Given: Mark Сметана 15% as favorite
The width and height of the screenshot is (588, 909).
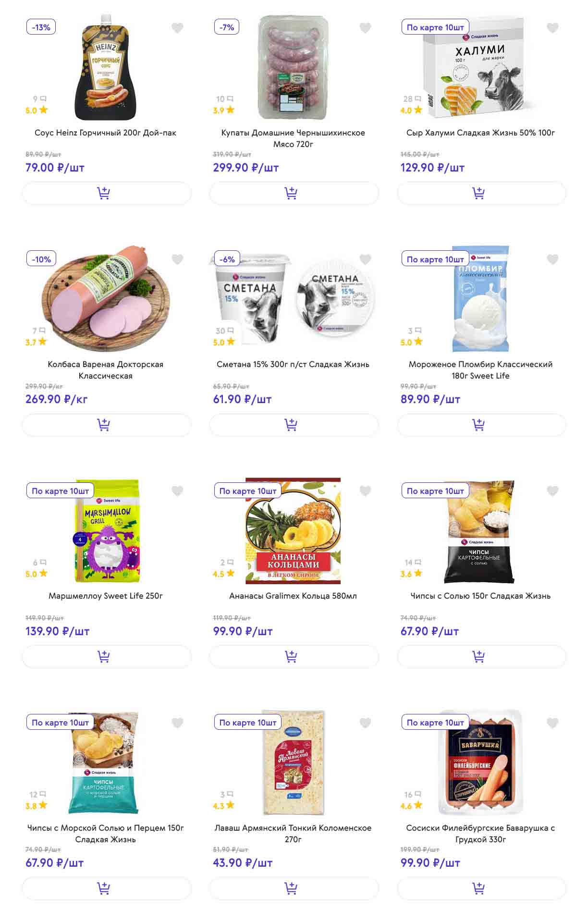Looking at the screenshot, I should coord(365,259).
